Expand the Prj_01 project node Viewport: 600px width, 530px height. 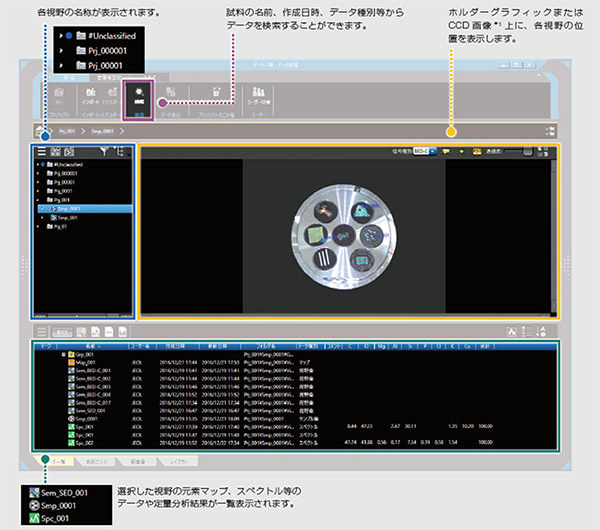pos(38,227)
